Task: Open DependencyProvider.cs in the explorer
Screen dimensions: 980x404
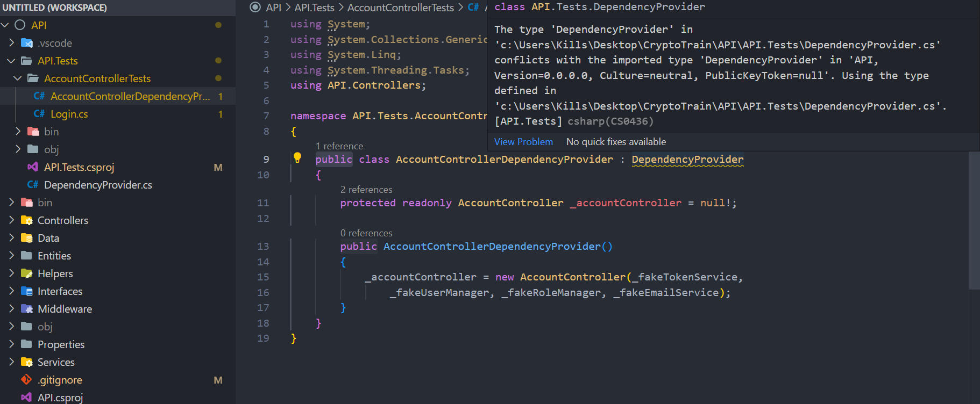Action: coord(98,185)
